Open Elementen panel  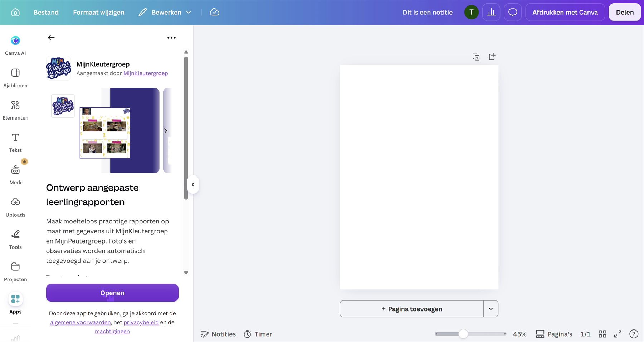(x=15, y=110)
